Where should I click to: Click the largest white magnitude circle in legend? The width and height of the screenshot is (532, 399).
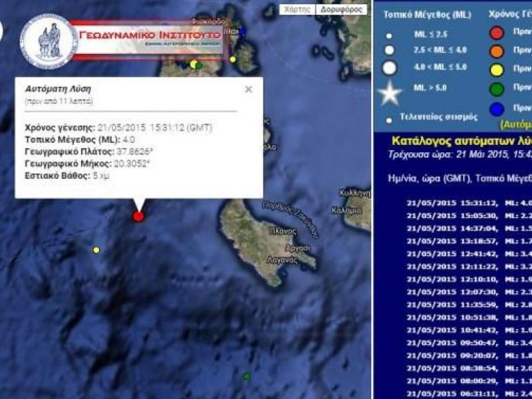pos(390,68)
